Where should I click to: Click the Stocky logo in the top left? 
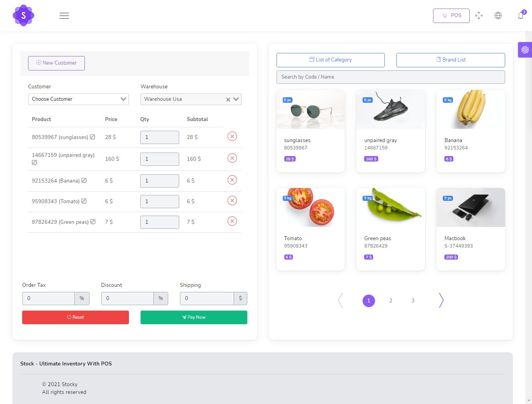click(23, 15)
